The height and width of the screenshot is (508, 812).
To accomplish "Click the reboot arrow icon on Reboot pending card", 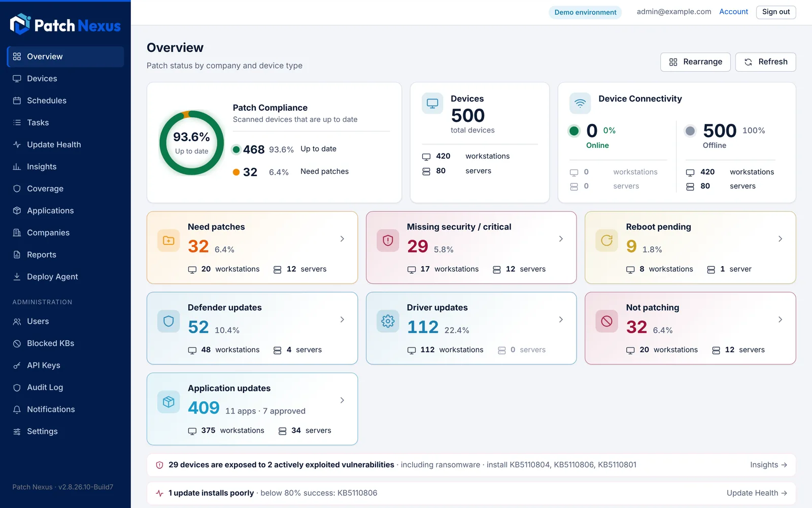I will 606,240.
